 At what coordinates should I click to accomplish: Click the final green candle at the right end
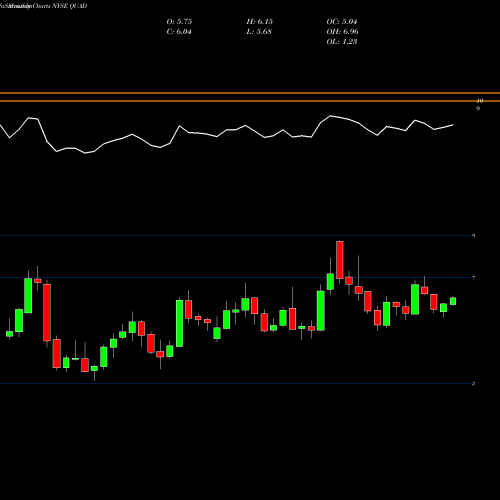click(x=453, y=301)
